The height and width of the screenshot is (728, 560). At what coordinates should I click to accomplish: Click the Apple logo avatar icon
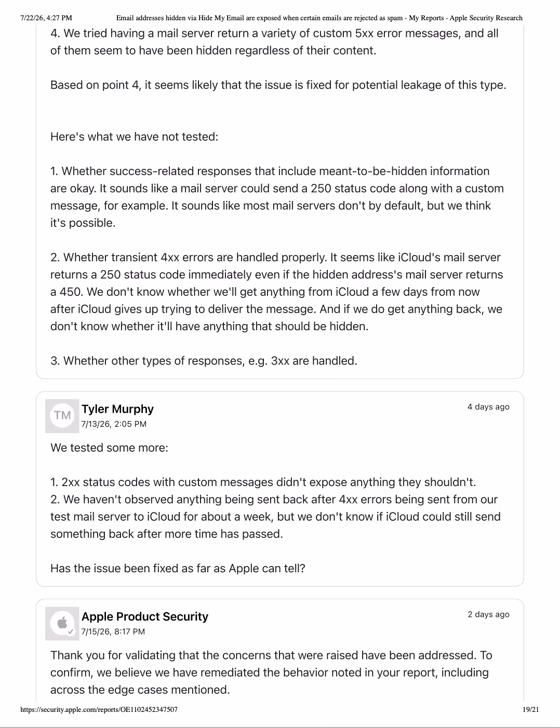coord(62,623)
